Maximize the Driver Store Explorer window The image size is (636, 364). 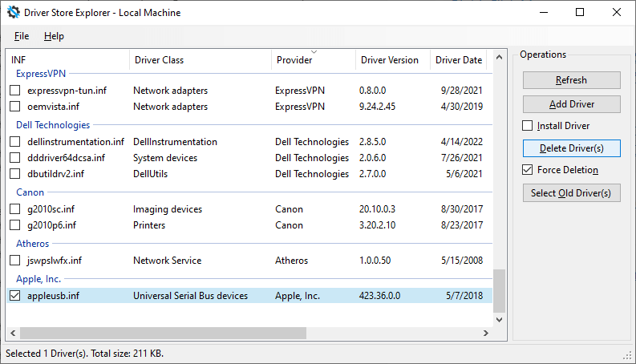click(580, 12)
